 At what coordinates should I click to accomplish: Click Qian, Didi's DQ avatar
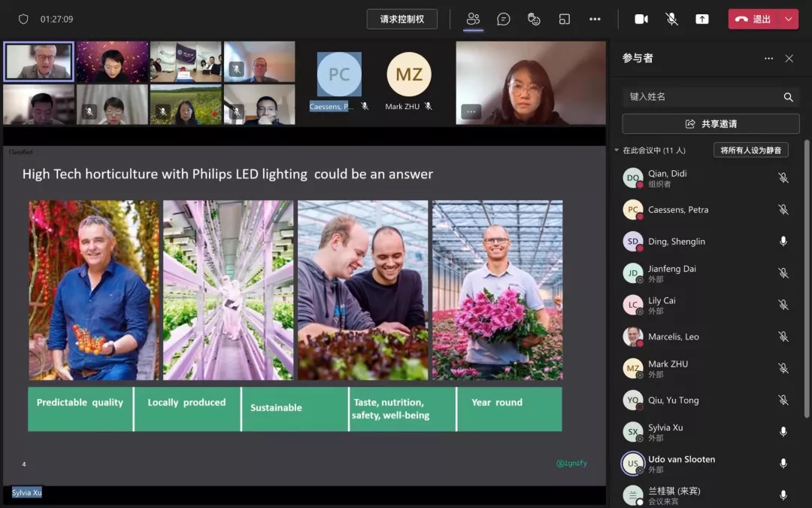(633, 178)
